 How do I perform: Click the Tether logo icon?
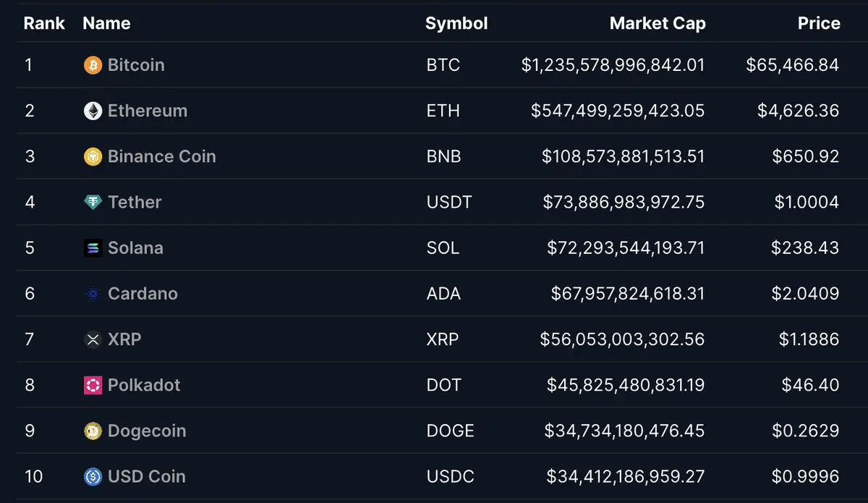click(x=93, y=203)
